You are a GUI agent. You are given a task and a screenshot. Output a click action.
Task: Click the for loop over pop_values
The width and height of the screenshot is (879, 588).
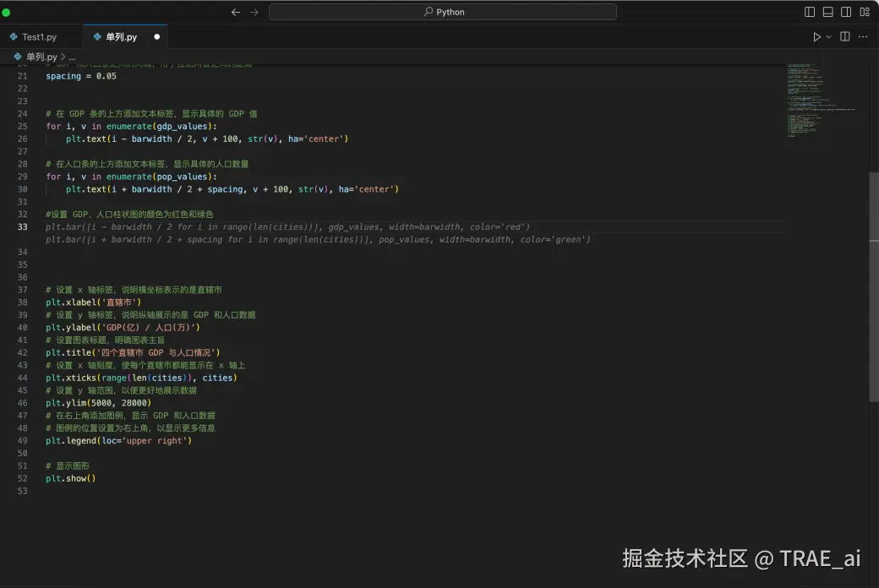[131, 177]
